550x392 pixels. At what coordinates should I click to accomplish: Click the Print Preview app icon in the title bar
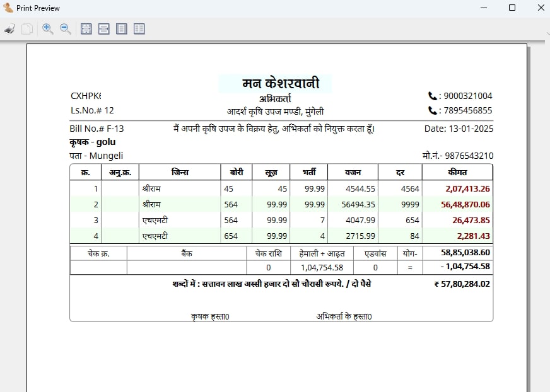(8, 8)
